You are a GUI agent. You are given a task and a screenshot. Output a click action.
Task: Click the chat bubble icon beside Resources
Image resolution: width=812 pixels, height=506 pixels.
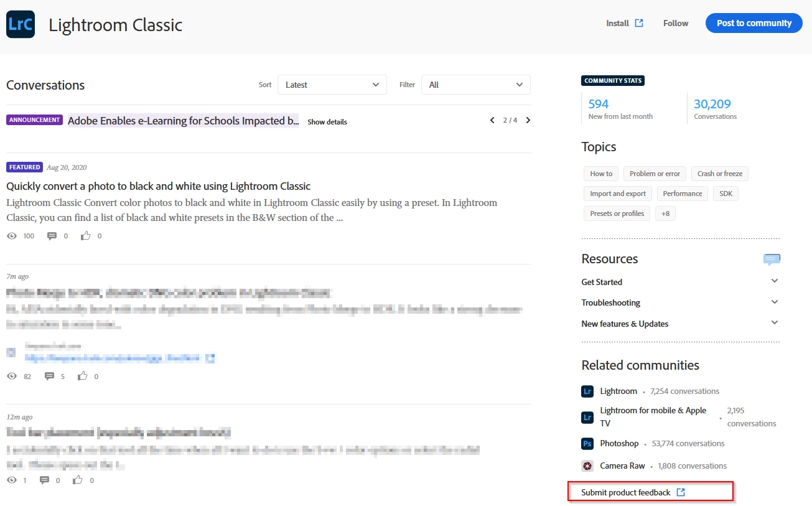pyautogui.click(x=772, y=260)
